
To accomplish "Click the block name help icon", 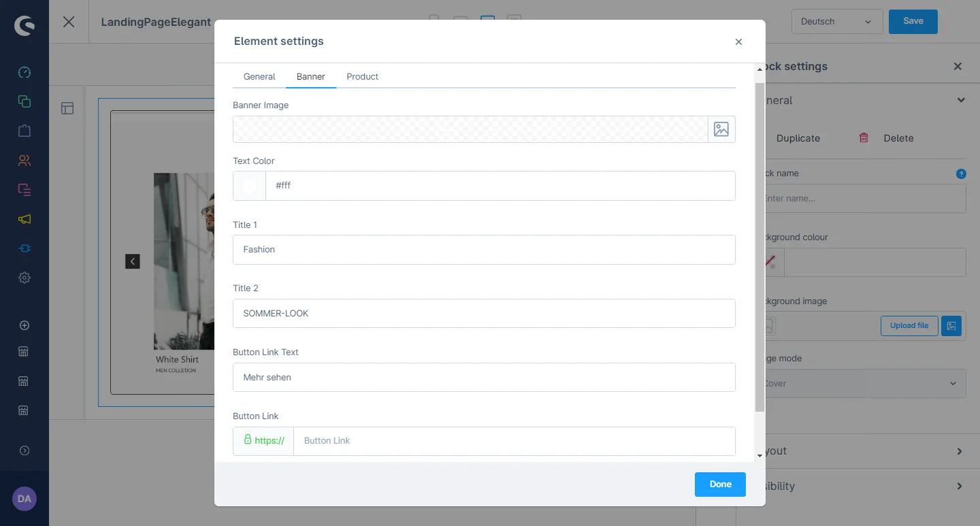I will [x=961, y=174].
